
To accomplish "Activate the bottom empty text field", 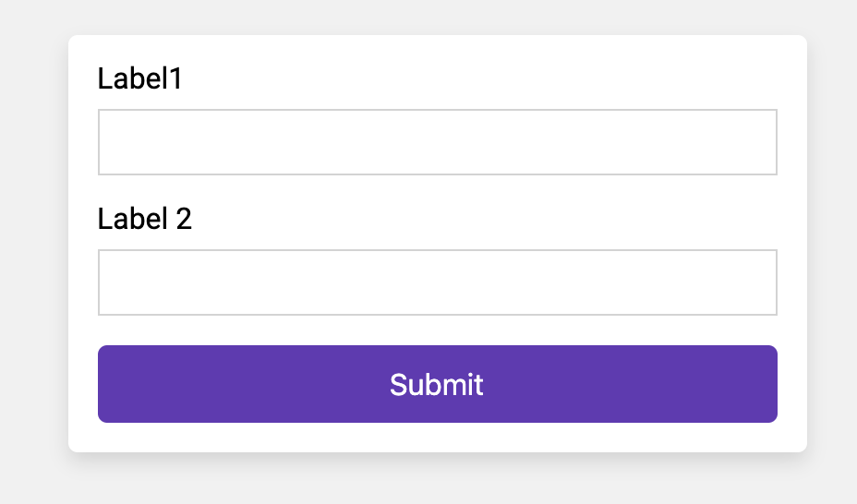I will click(x=437, y=282).
